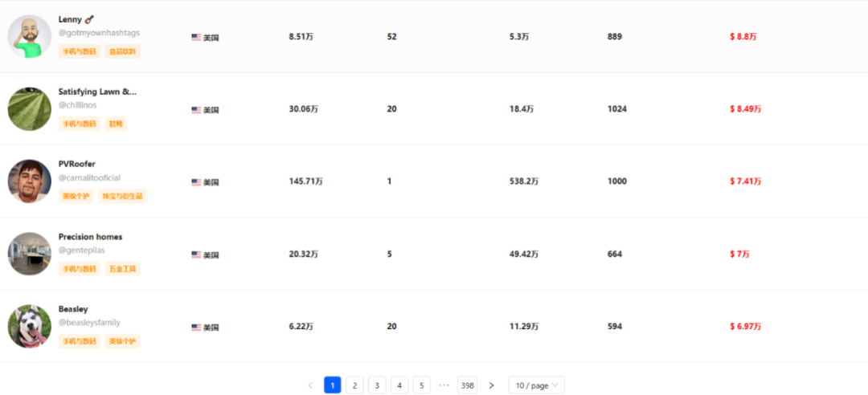The width and height of the screenshot is (868, 395).
Task: Open the @beasleysfamily account link
Action: [89, 323]
